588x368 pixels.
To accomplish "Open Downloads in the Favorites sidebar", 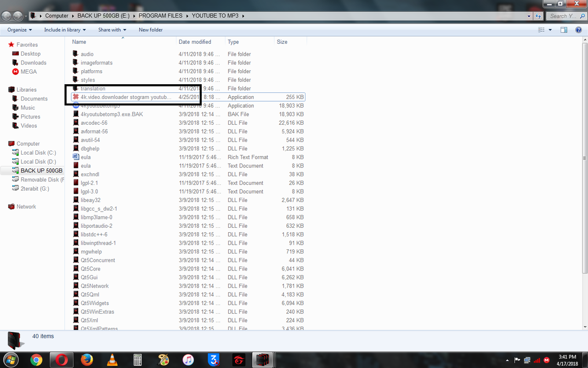I will pyautogui.click(x=34, y=63).
